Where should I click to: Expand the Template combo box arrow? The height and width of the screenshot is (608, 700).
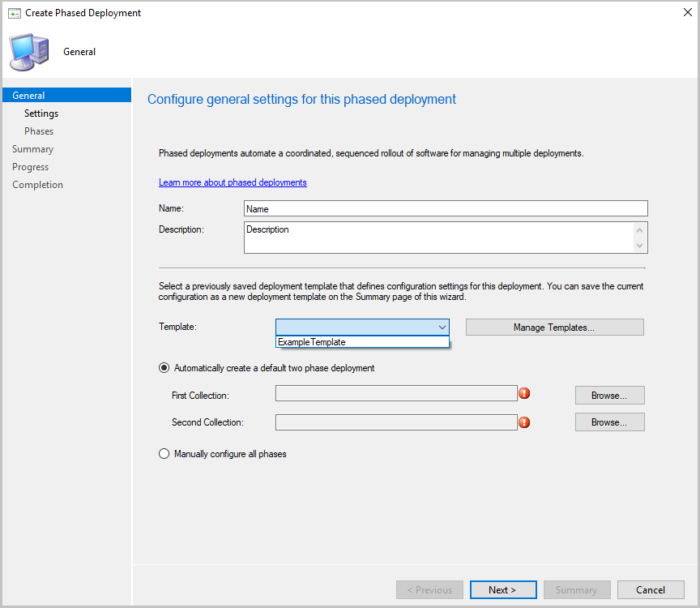(442, 327)
